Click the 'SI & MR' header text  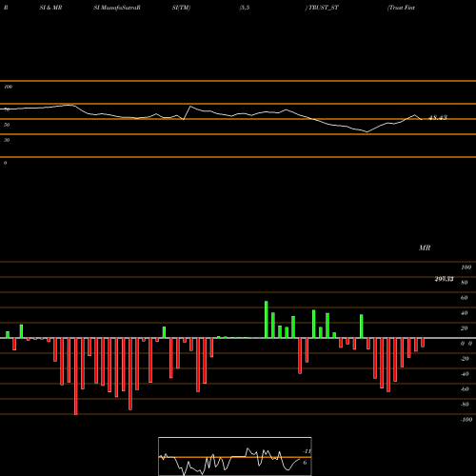click(50, 8)
